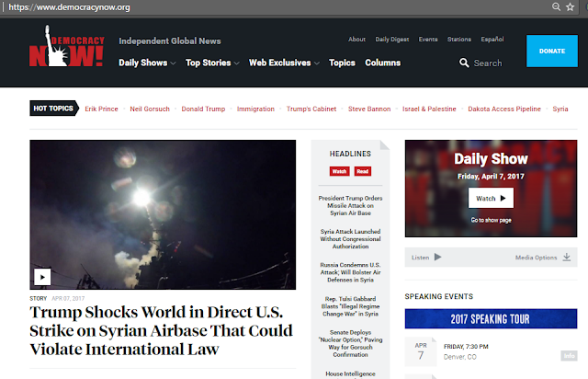Click the main story missile image

pos(163,214)
